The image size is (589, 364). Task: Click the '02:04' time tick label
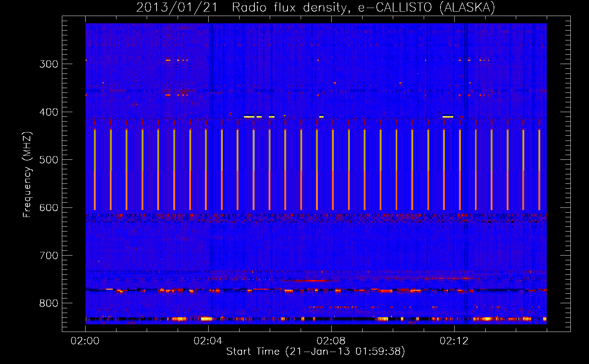coord(208,341)
